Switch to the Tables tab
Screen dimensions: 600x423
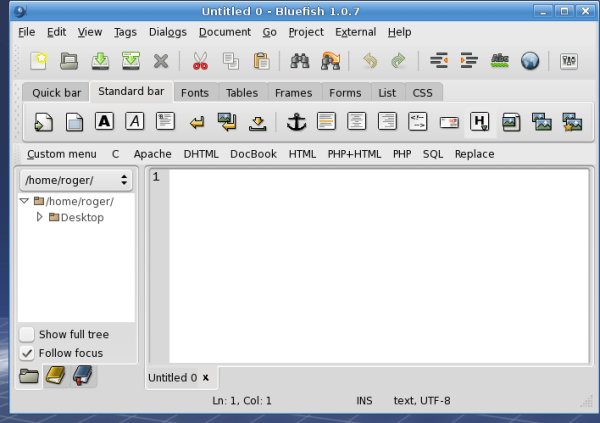pos(241,93)
